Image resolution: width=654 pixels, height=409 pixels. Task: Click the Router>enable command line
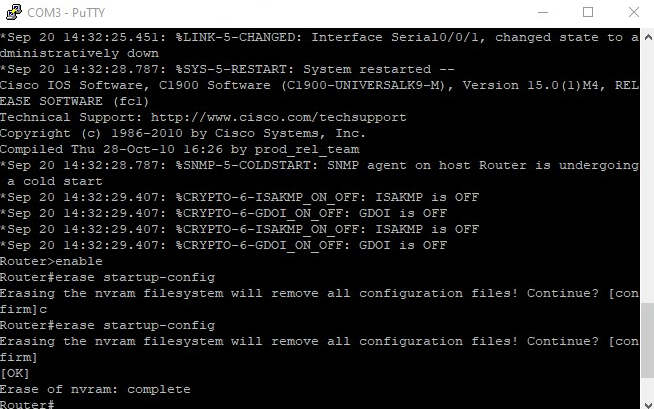click(x=51, y=261)
